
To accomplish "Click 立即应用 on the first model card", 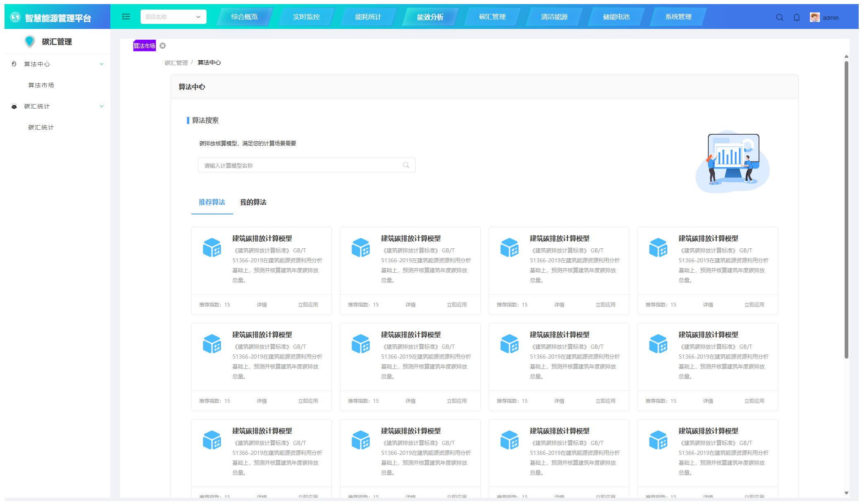I will click(308, 305).
